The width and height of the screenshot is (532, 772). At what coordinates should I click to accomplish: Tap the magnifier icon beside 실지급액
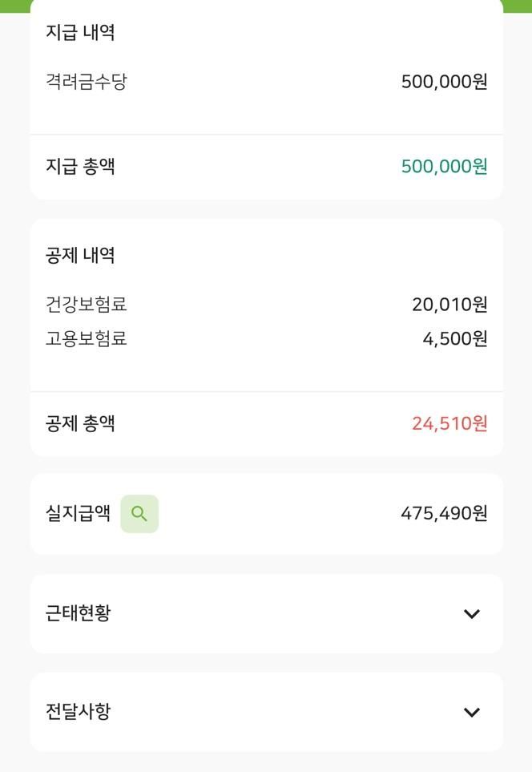[x=139, y=514]
